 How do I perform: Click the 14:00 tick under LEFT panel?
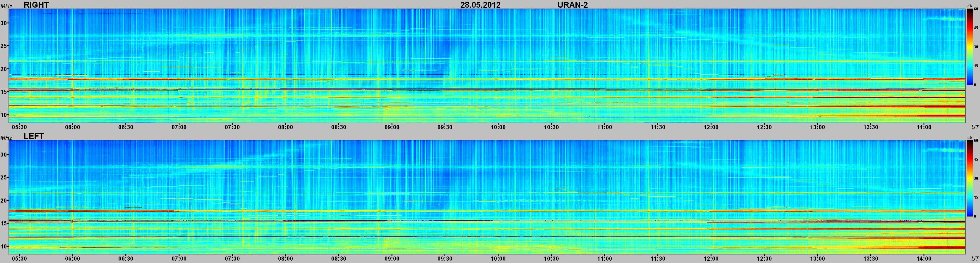[924, 259]
